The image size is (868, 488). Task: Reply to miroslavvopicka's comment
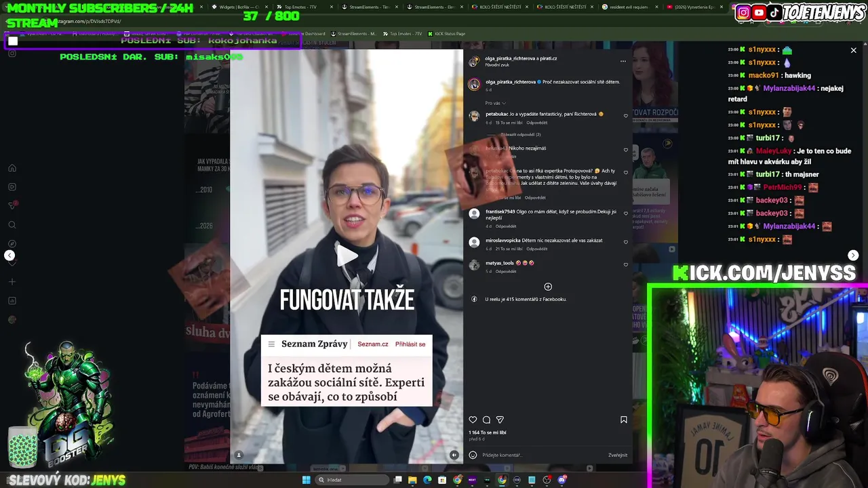[x=536, y=249]
